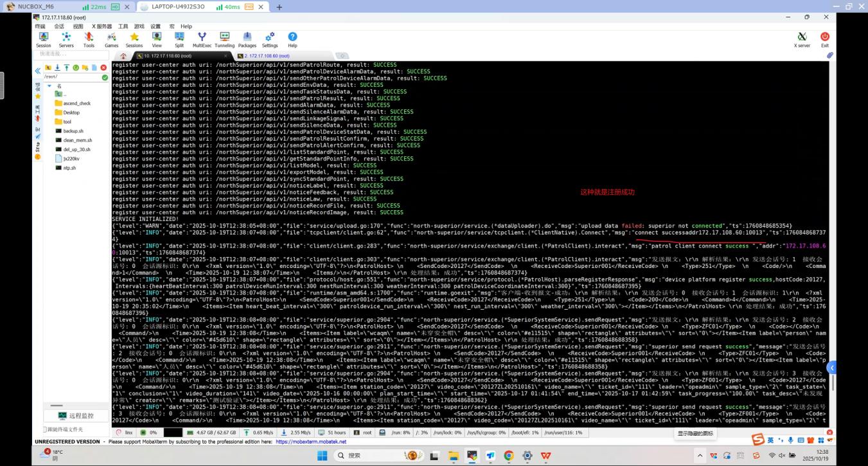The width and height of the screenshot is (868, 466).
Task: Collapse the sidebar with the double-chevron arrow
Action: coord(37,71)
